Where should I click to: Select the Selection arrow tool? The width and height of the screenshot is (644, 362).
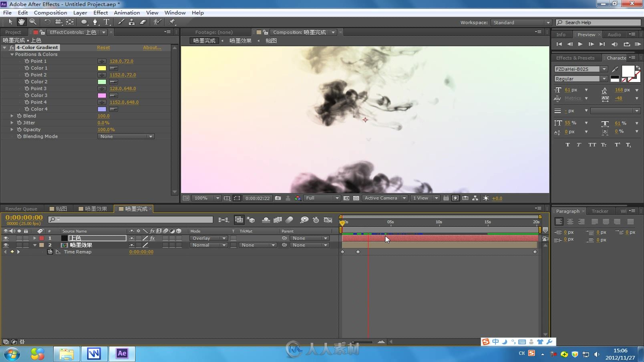click(x=10, y=22)
